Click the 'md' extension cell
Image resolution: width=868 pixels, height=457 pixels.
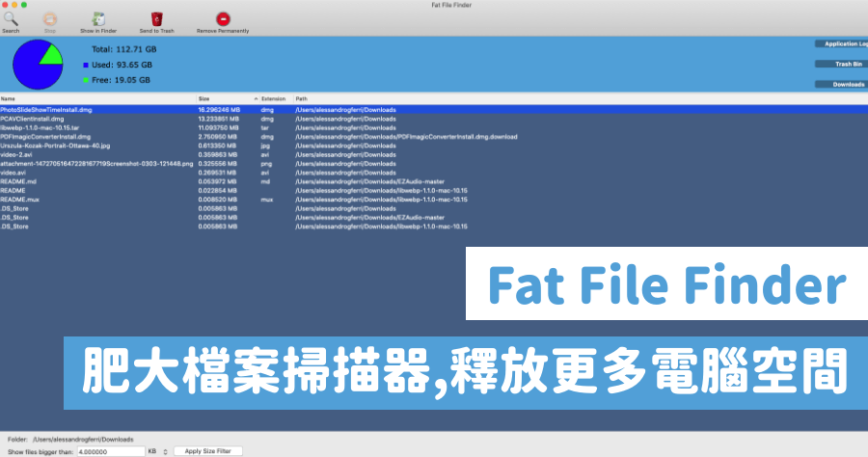[265, 181]
